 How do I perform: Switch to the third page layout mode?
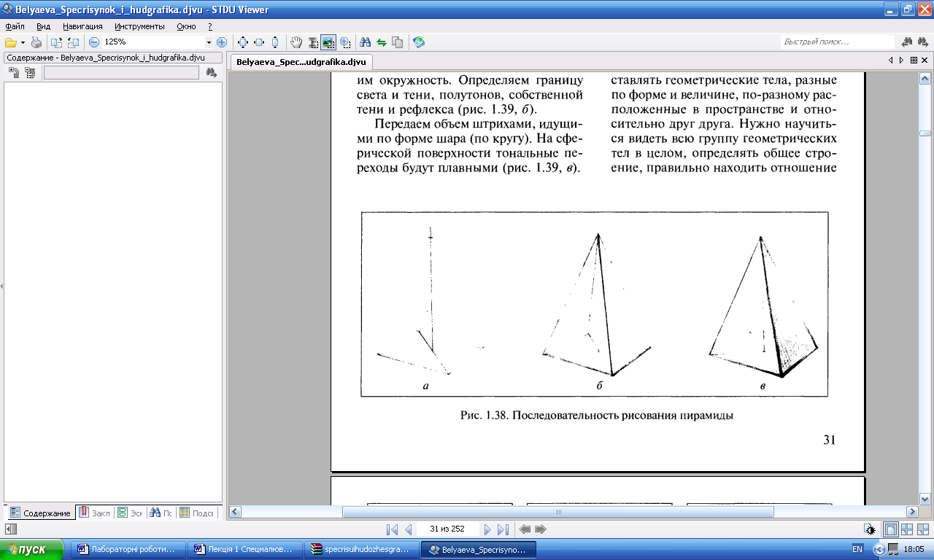(923, 529)
